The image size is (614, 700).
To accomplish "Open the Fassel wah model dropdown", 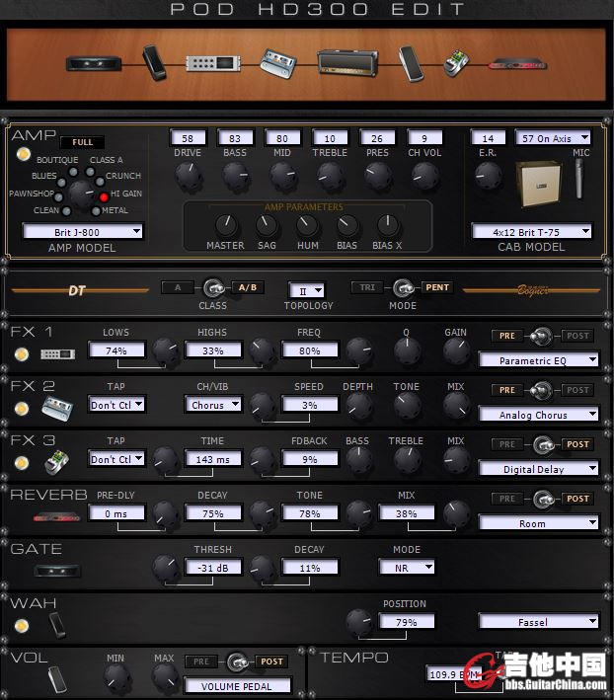I will click(538, 622).
